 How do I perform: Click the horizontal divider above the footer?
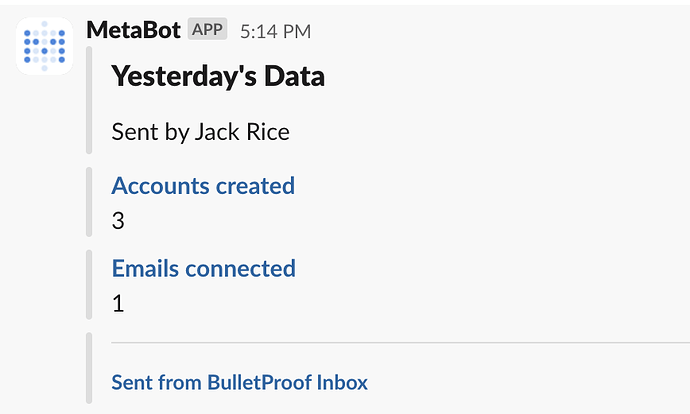[400, 342]
